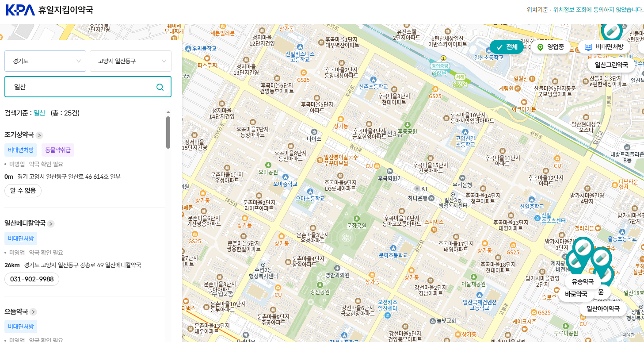Click the 신일중학교 school icon
Image resolution: width=644 pixels, height=342 pixels.
point(532,199)
